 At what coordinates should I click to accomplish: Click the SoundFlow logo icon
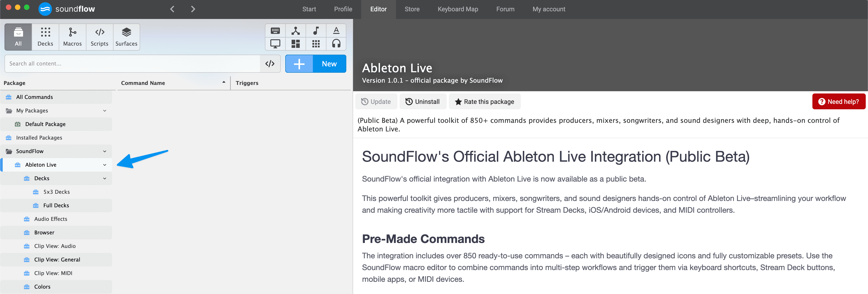45,9
